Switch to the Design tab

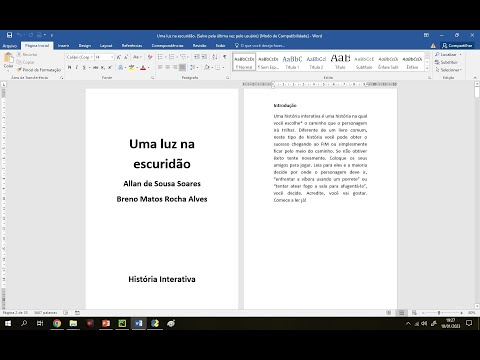coord(85,46)
